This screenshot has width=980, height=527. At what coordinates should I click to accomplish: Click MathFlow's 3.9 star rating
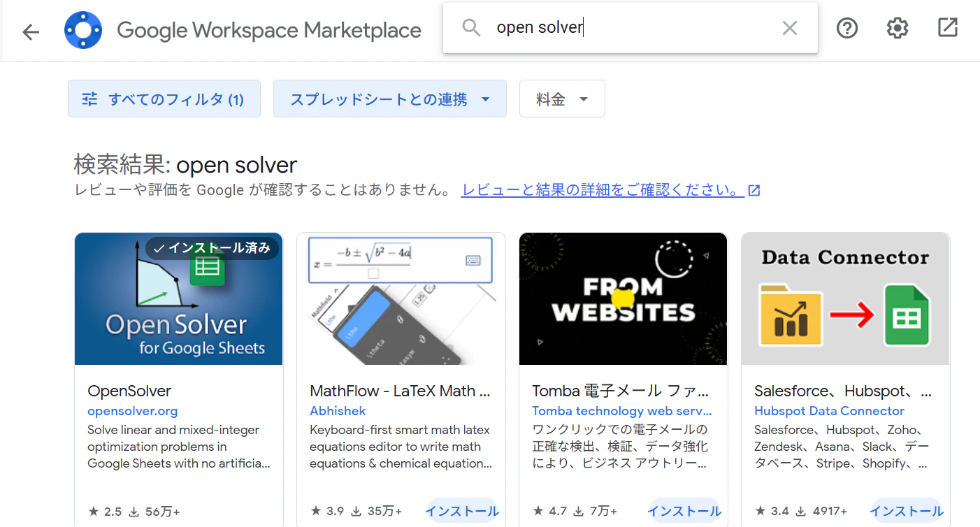click(328, 512)
